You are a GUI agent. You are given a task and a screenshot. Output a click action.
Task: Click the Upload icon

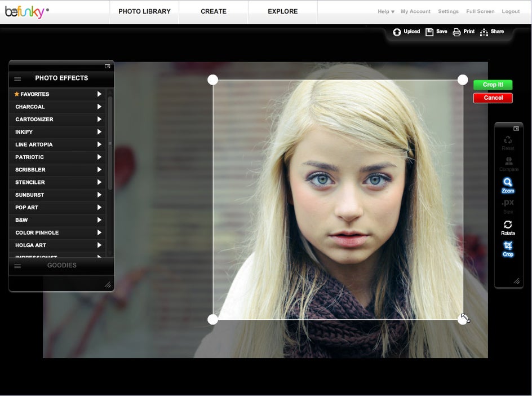tap(397, 32)
